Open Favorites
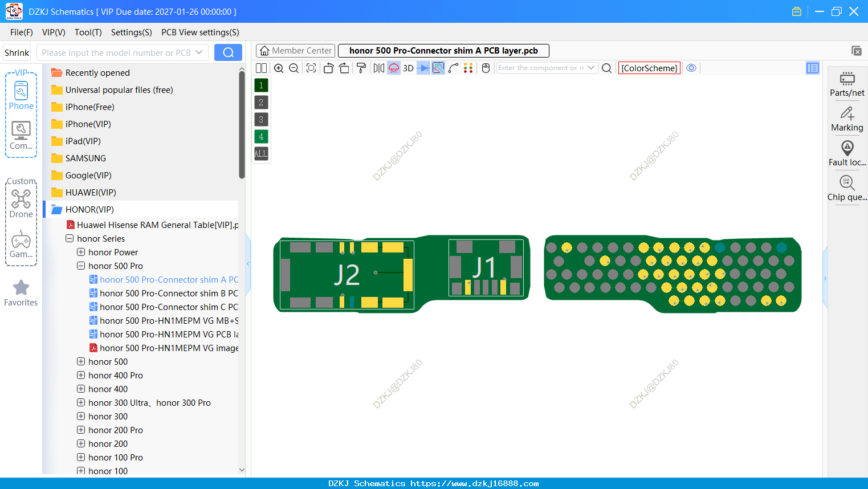The width and height of the screenshot is (868, 489). click(x=21, y=294)
